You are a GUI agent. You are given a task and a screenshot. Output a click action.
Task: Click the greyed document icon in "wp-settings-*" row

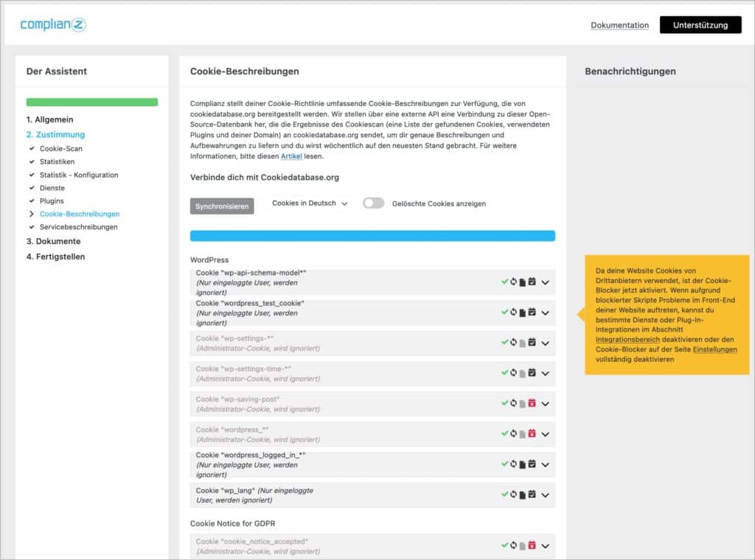point(523,343)
